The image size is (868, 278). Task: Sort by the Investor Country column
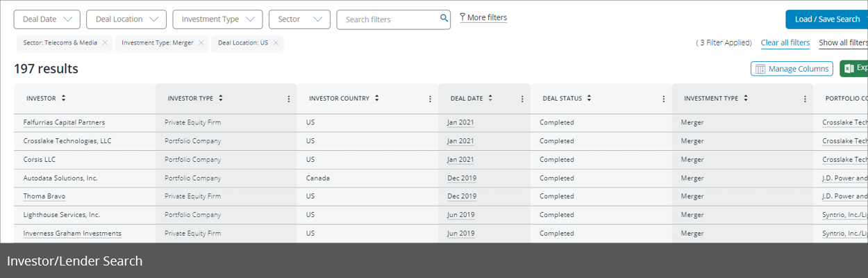(x=377, y=99)
